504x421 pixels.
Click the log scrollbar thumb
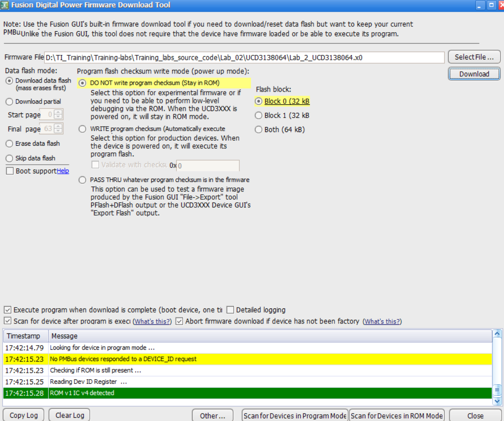[497, 391]
